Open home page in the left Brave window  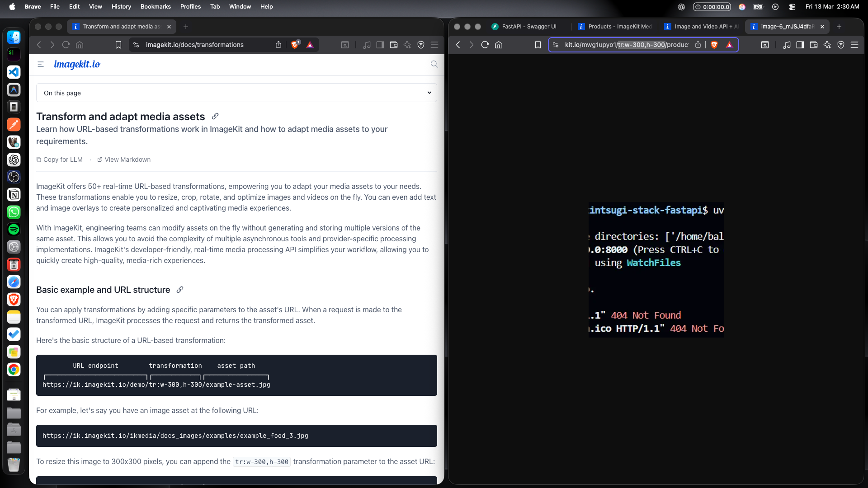click(80, 45)
